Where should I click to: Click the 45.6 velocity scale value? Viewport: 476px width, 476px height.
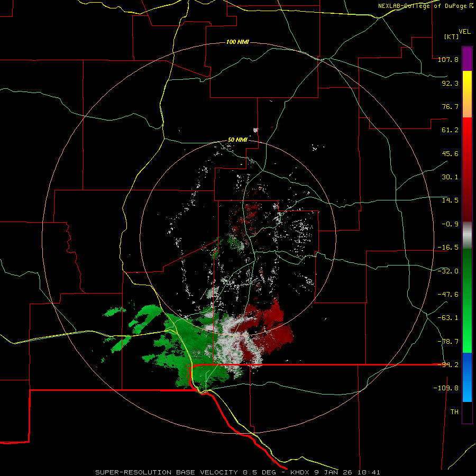point(450,153)
